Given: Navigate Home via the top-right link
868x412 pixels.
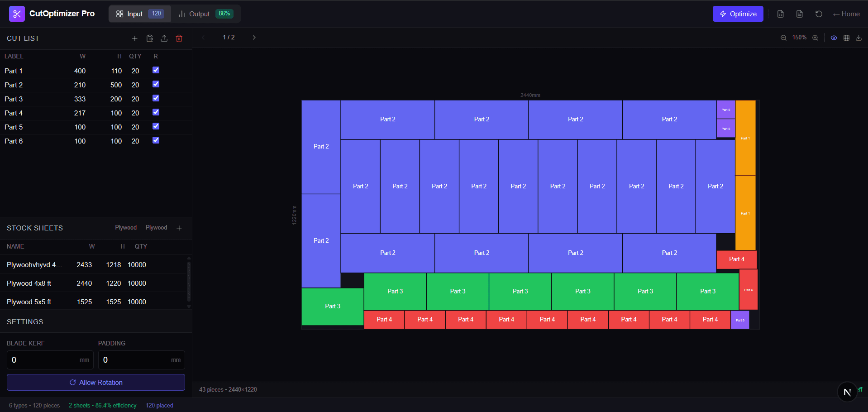Looking at the screenshot, I should click(x=846, y=14).
